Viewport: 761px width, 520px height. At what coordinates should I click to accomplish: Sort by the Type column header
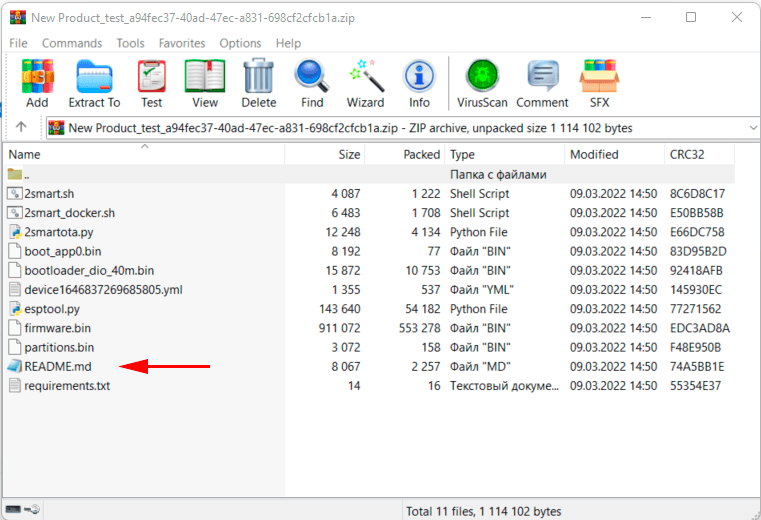point(505,154)
